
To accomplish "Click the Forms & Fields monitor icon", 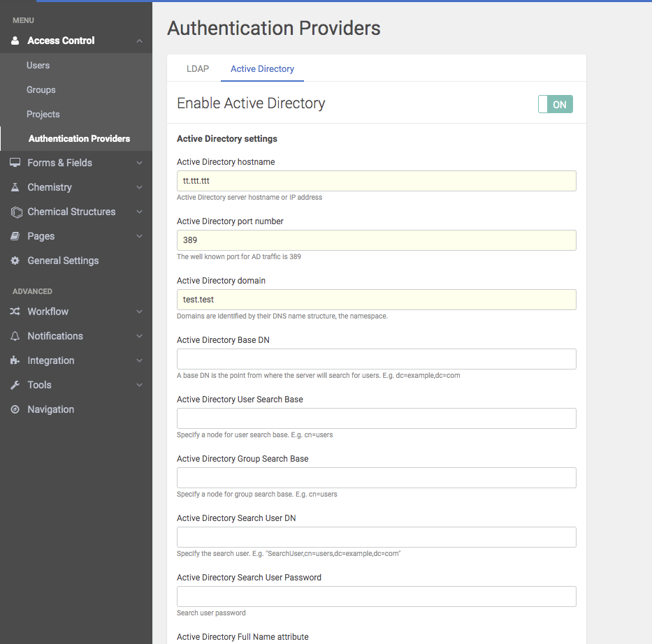I will point(15,163).
